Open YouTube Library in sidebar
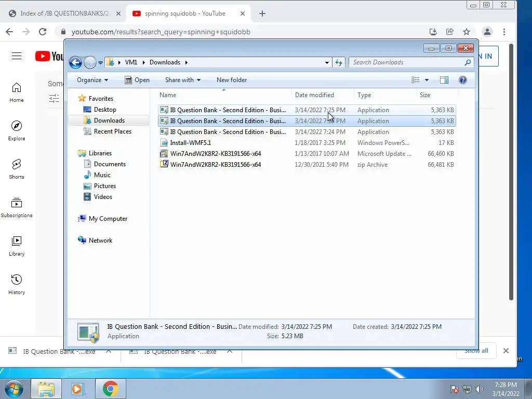 [17, 246]
